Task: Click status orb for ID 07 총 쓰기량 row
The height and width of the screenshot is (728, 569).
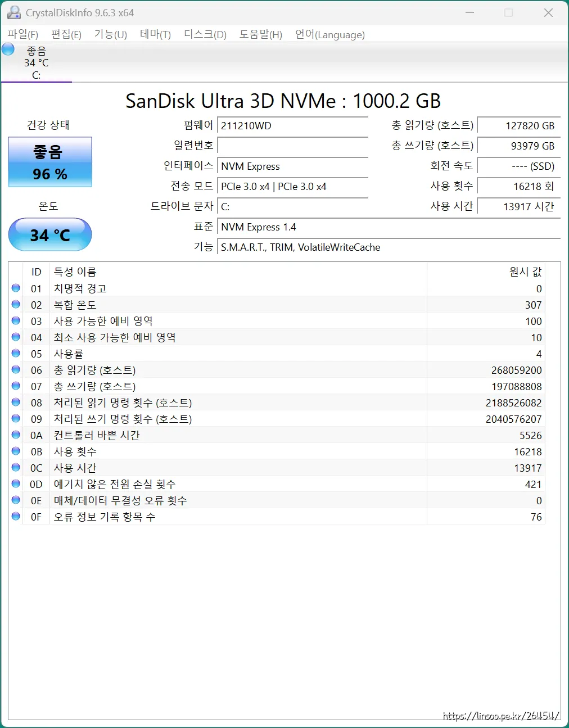Action: pos(16,386)
